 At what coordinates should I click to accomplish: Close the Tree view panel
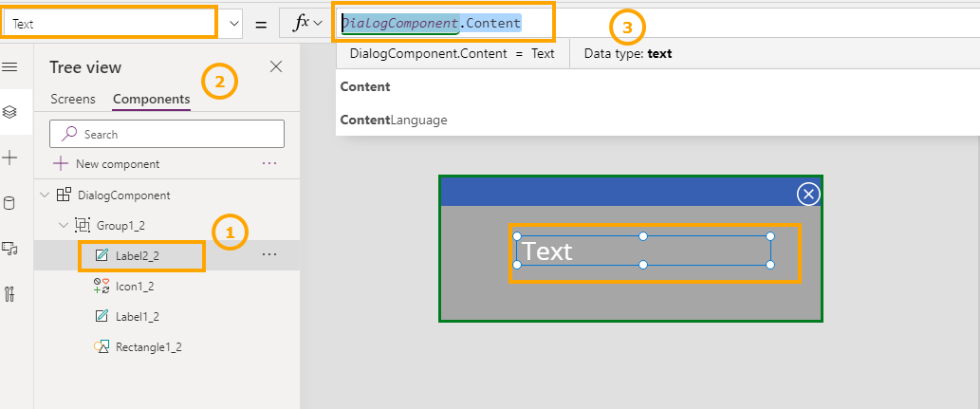[x=276, y=66]
